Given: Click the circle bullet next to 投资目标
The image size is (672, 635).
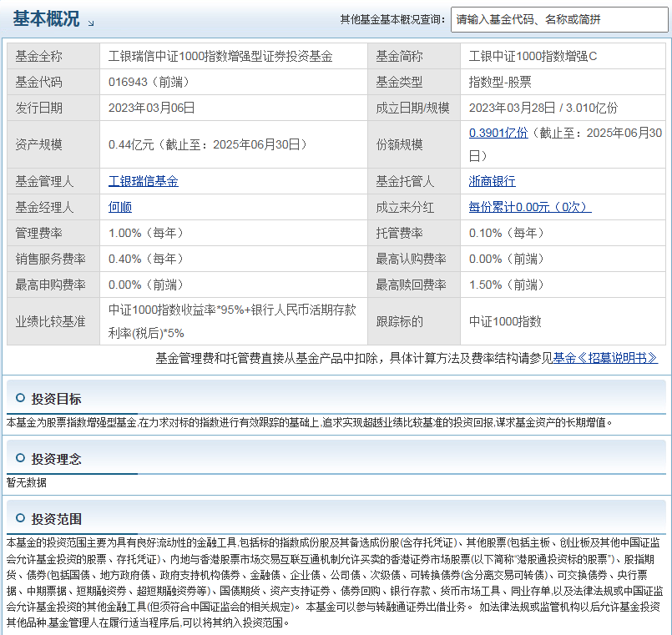Looking at the screenshot, I should click(x=20, y=398).
